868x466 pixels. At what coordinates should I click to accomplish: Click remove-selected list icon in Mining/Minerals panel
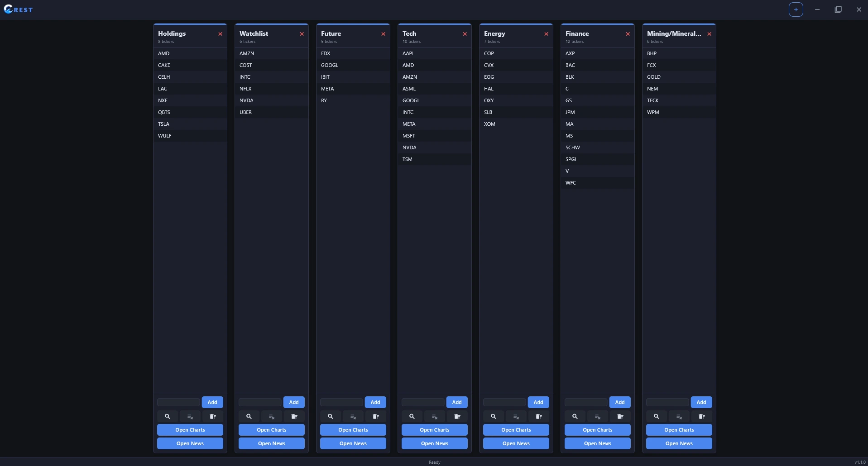[679, 416]
